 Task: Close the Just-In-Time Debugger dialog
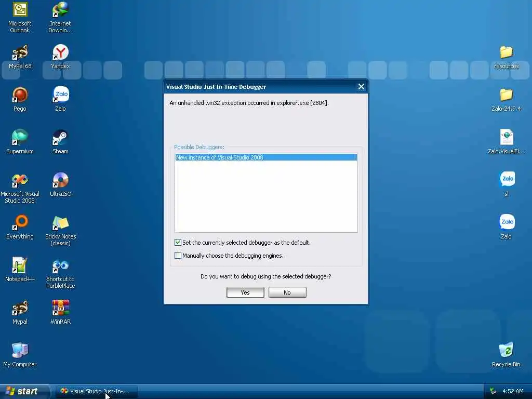pyautogui.click(x=361, y=87)
